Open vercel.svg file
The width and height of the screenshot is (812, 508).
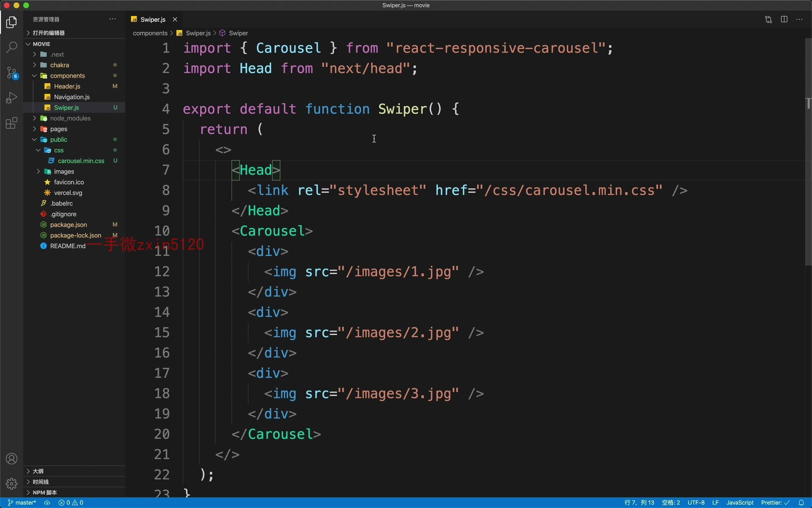coord(74,193)
